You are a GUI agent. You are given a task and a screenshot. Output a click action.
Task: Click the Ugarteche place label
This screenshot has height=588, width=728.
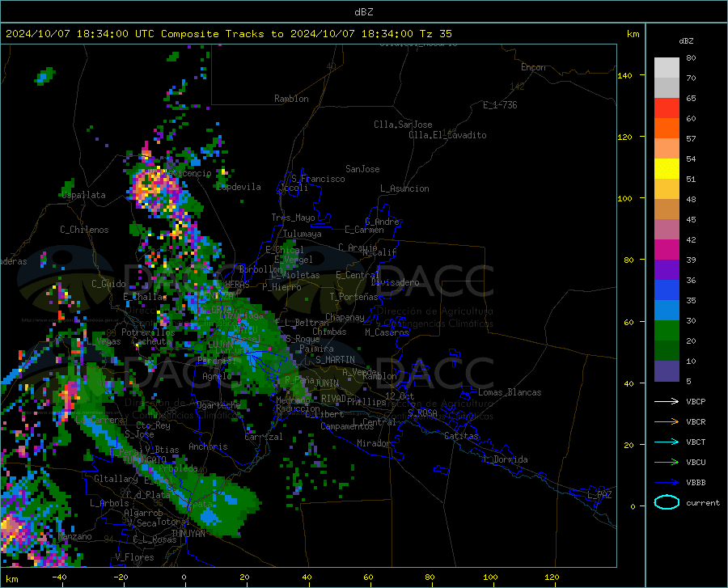click(x=218, y=405)
